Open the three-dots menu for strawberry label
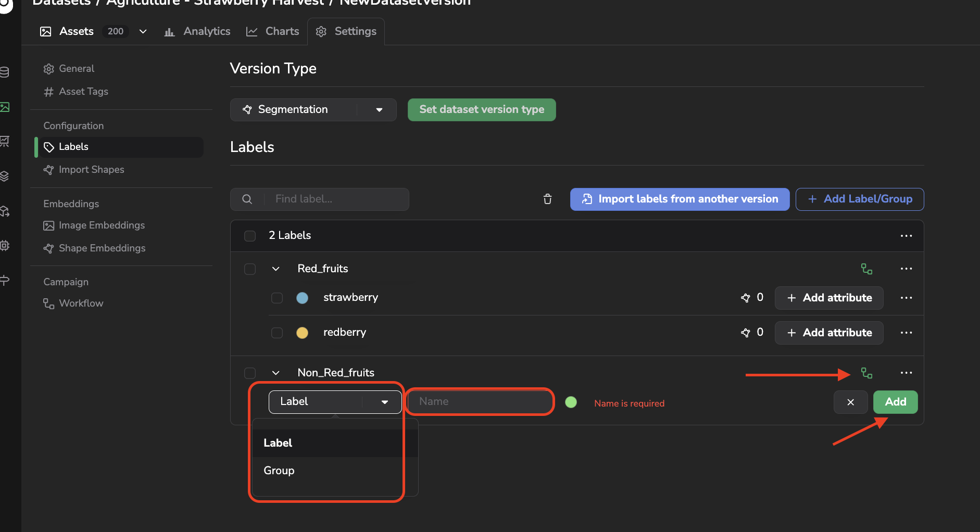 [x=906, y=298]
